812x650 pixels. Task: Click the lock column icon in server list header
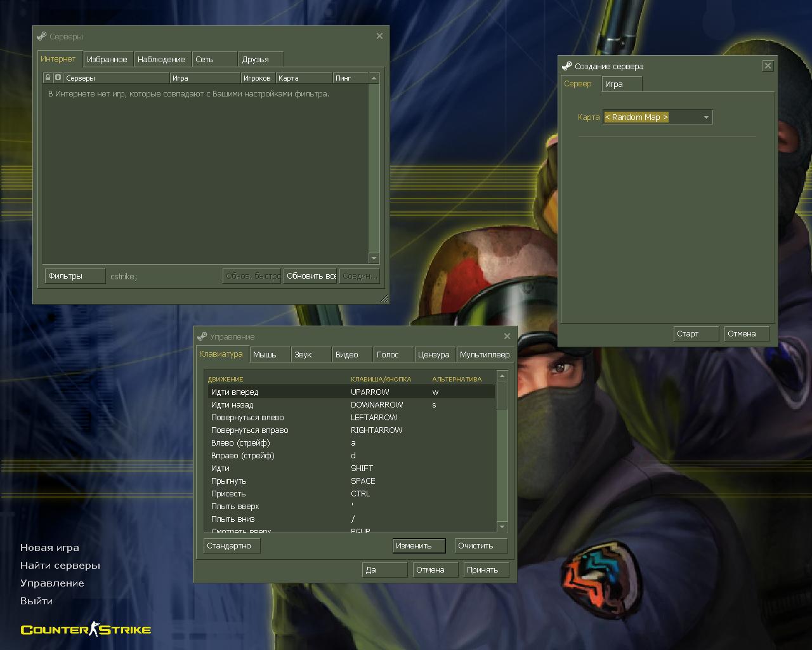tap(48, 77)
